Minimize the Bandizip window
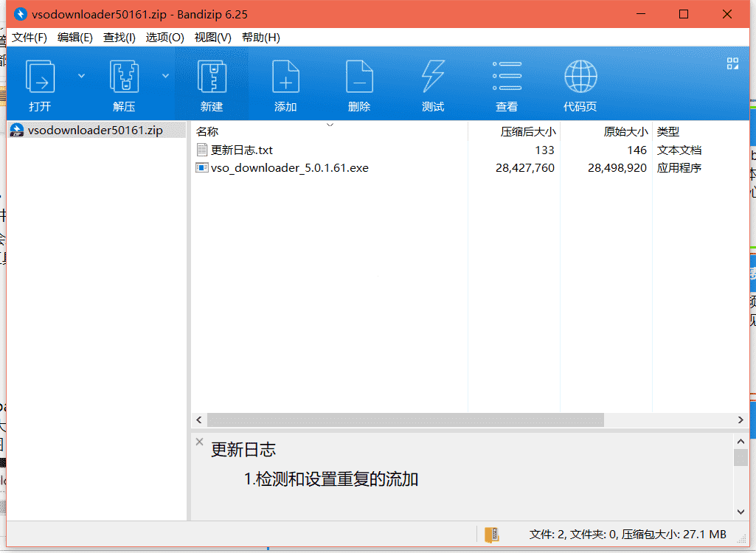 (x=641, y=14)
